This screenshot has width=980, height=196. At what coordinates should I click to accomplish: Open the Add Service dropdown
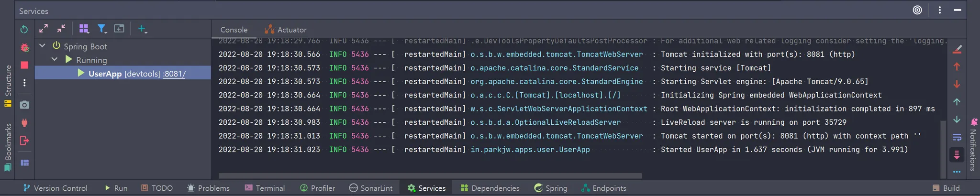click(142, 29)
